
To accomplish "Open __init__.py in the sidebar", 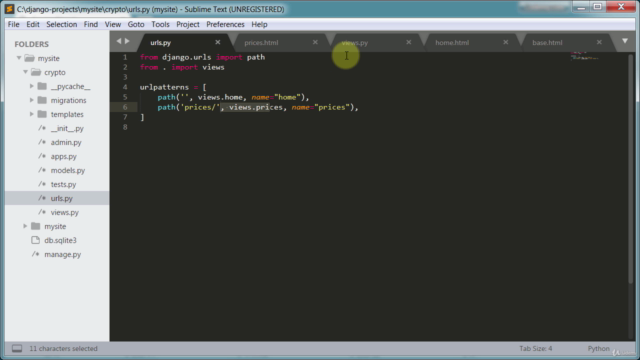I will point(67,128).
